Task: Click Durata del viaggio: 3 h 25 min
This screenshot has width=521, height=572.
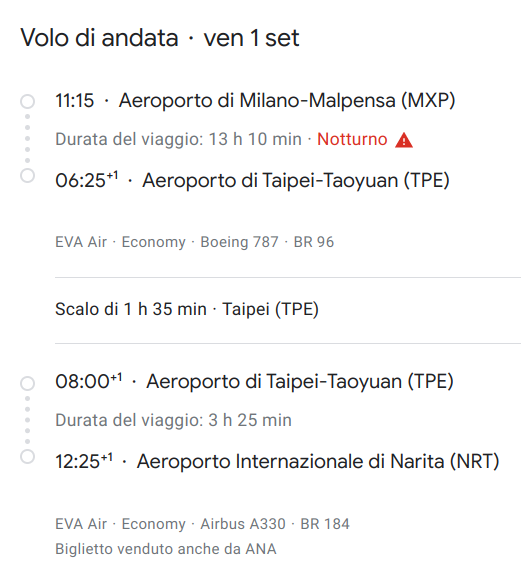Action: pyautogui.click(x=173, y=420)
